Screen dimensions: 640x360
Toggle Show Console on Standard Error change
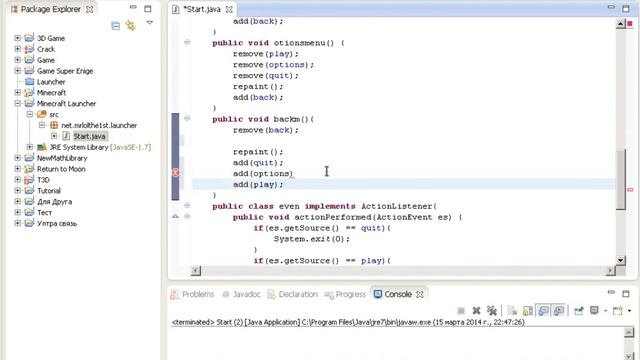(x=559, y=311)
